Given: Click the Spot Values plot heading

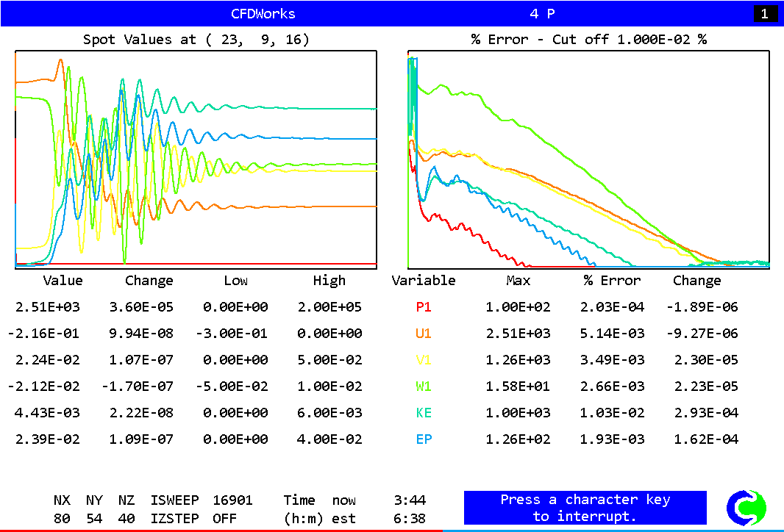Looking at the screenshot, I should [196, 40].
